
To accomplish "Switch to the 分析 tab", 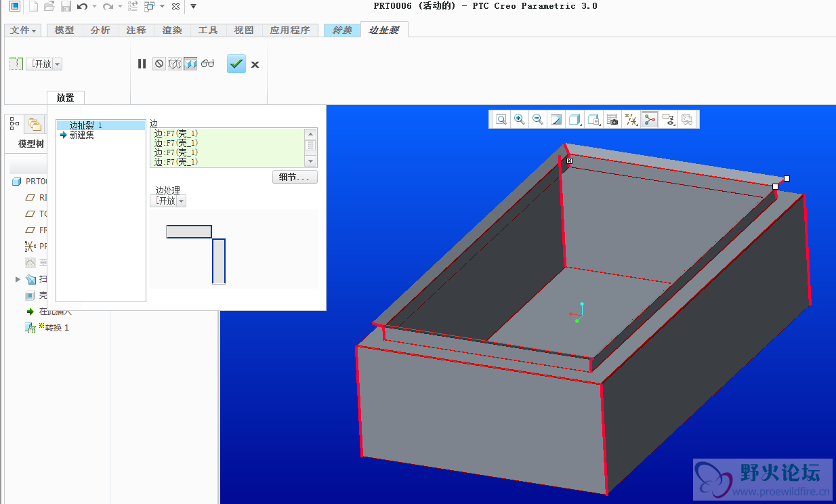I will (100, 30).
